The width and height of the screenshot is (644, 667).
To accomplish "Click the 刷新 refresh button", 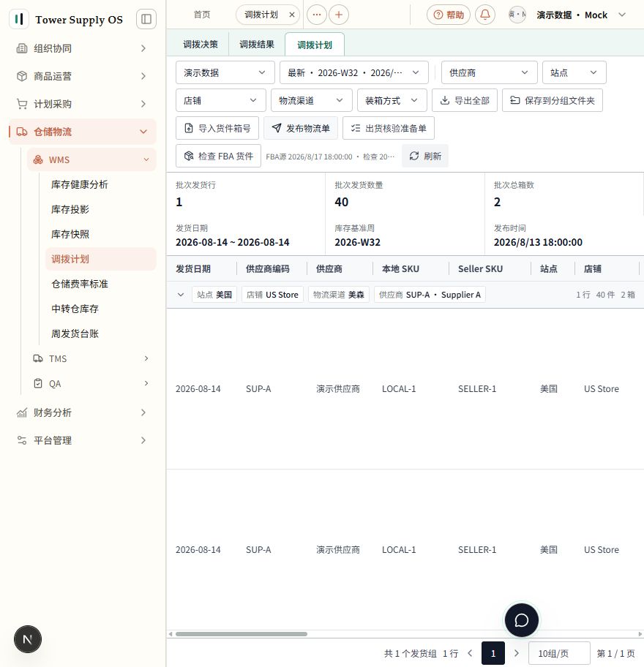I will coord(424,156).
